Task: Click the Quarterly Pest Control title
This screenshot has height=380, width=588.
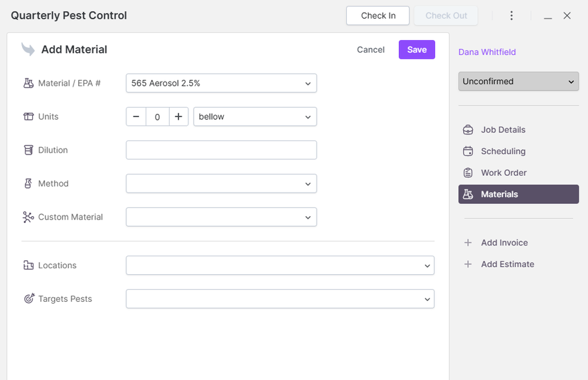Action: coord(69,15)
